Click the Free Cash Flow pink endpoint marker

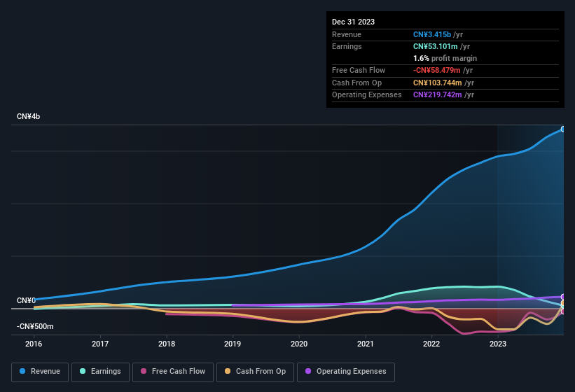[x=562, y=311]
